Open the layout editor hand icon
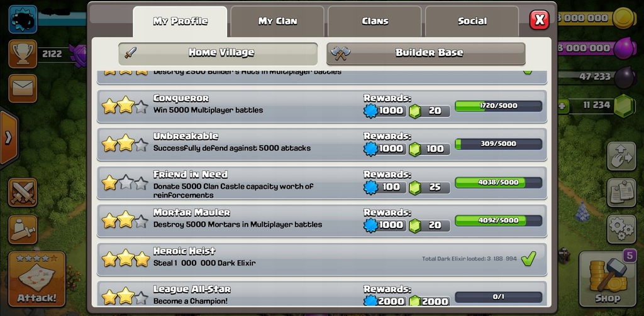 (x=621, y=156)
